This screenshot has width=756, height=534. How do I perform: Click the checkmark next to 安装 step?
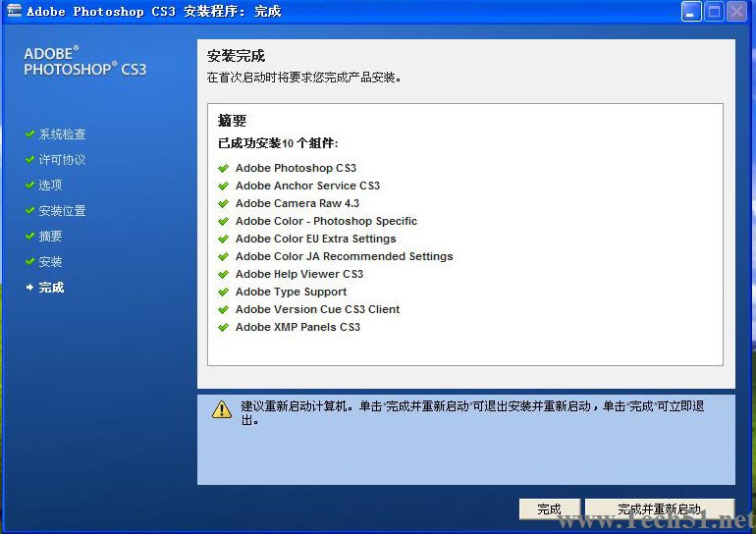[x=29, y=261]
